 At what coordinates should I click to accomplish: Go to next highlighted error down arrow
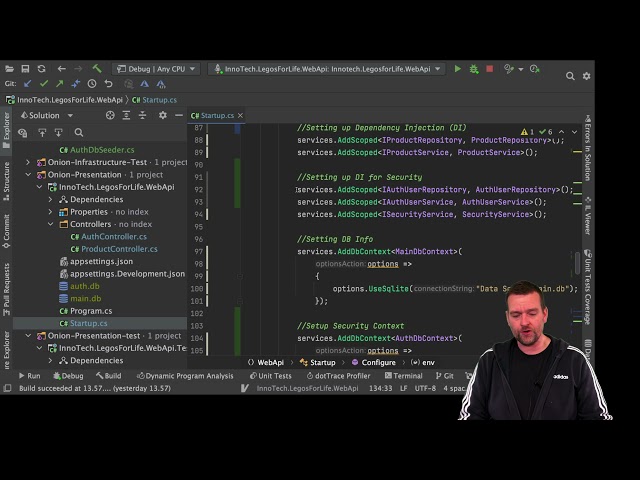[x=574, y=132]
